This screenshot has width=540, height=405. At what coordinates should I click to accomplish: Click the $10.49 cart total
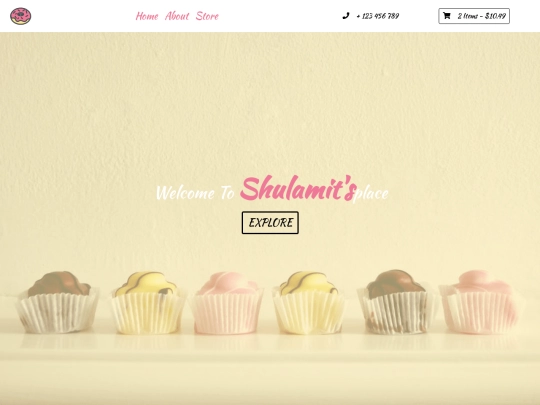click(x=496, y=16)
